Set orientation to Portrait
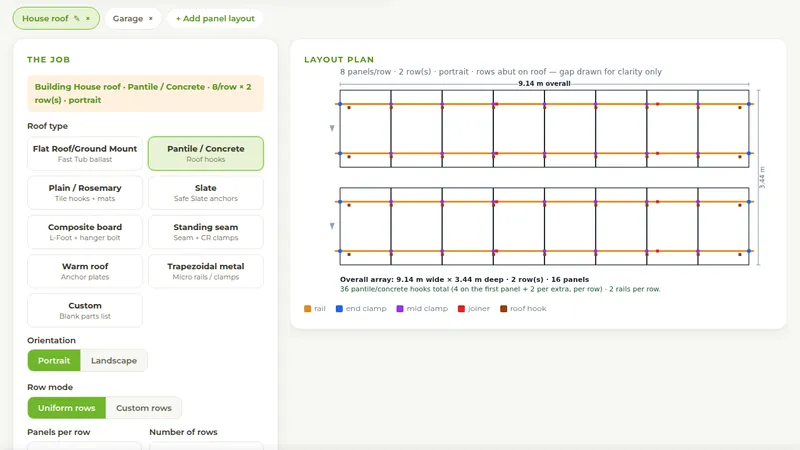The height and width of the screenshot is (450, 800). click(x=54, y=360)
